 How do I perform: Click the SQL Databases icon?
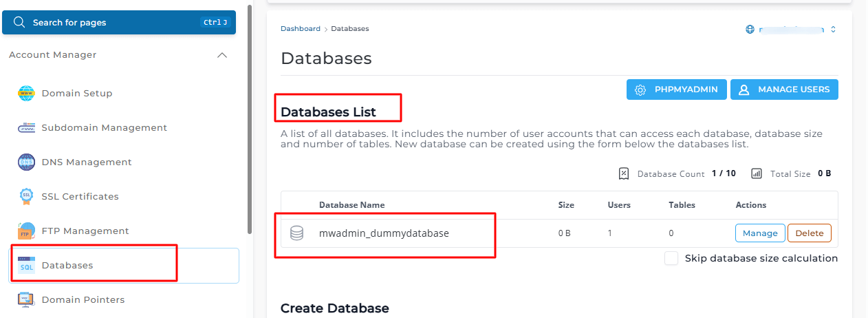pyautogui.click(x=26, y=266)
